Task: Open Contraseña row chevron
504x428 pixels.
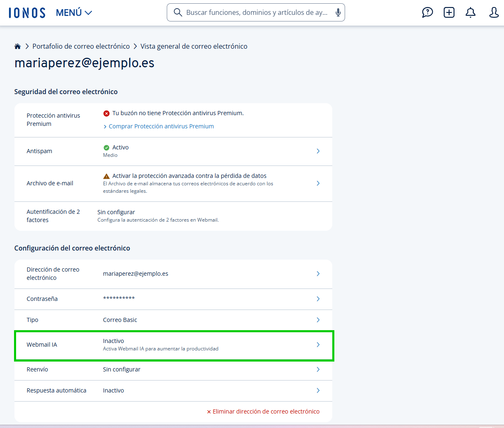Action: pos(318,299)
